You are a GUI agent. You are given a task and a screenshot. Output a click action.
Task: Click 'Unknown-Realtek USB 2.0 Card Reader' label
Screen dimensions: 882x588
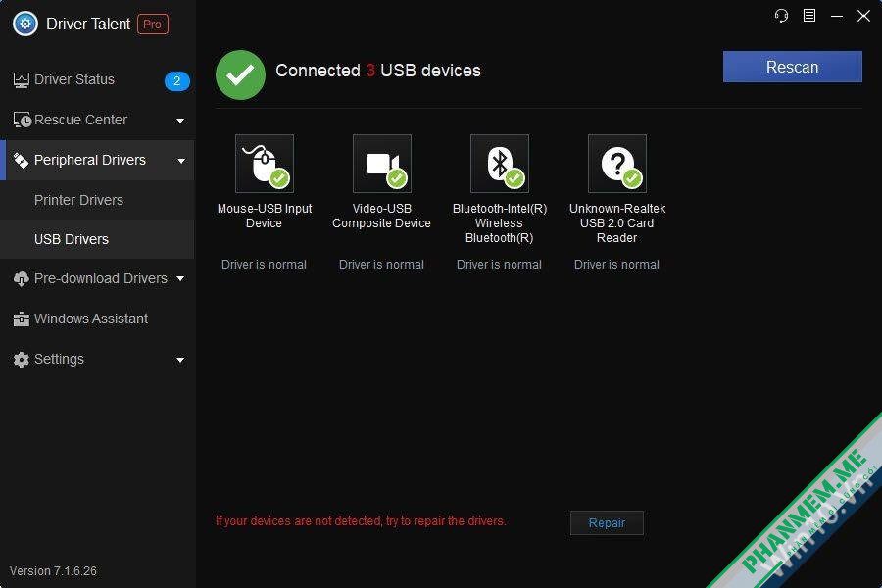tap(617, 223)
